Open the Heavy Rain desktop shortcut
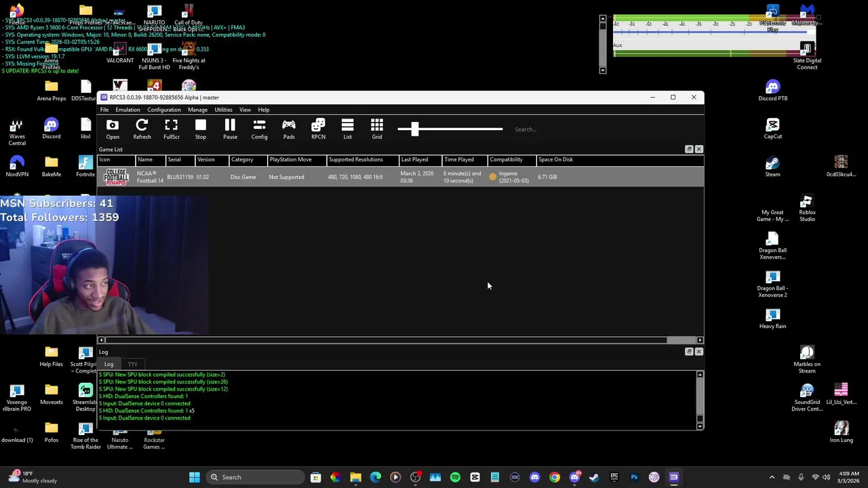Viewport: 868px width, 488px height. 772,318
